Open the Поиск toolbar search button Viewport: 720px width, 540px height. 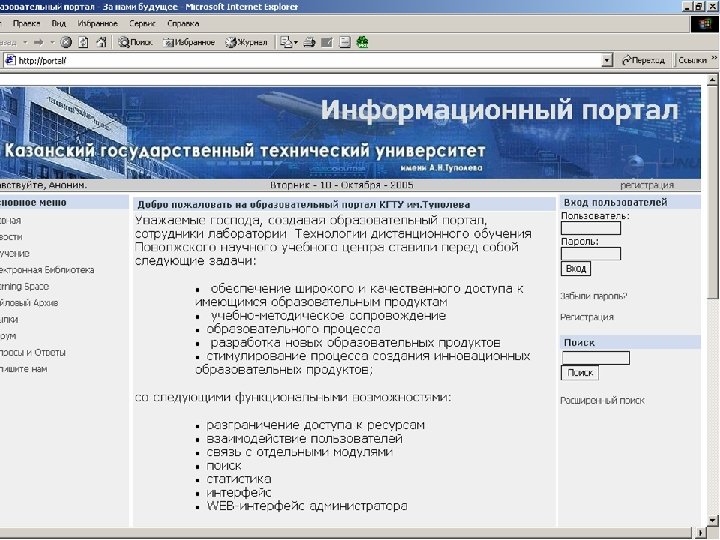click(135, 42)
